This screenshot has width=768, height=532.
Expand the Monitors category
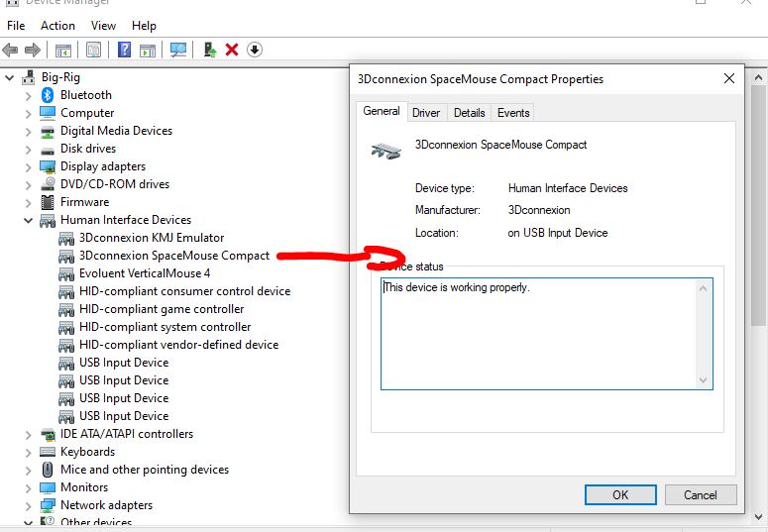pyautogui.click(x=29, y=488)
